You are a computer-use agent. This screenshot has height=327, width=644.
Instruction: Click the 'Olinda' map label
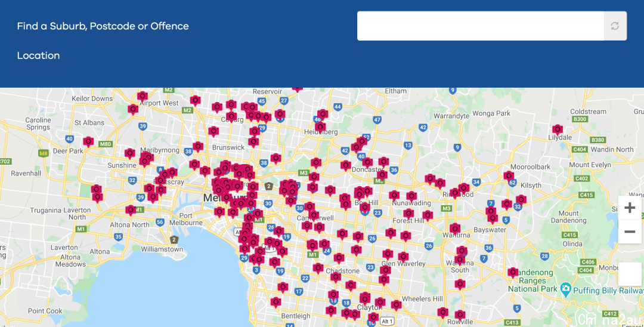tap(572, 243)
